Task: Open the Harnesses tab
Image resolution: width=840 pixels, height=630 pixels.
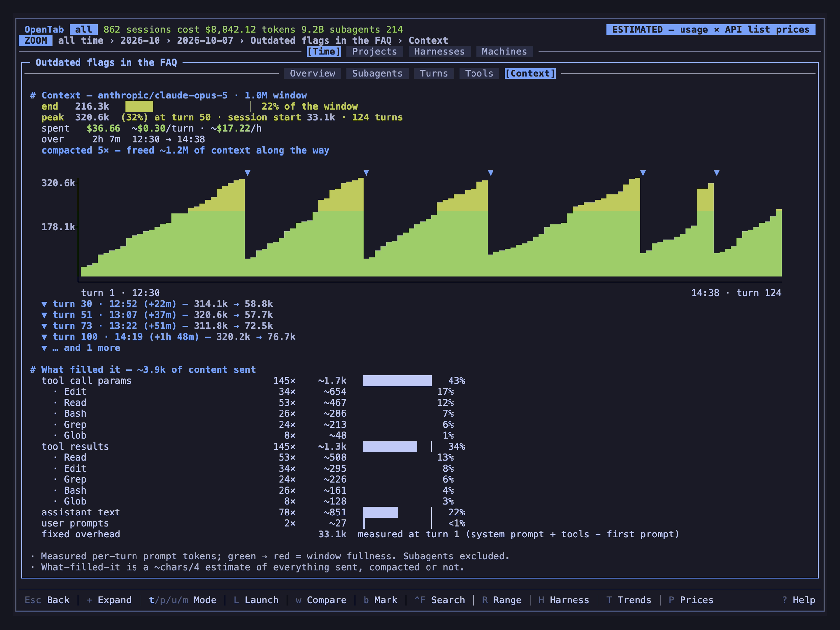Action: point(439,52)
